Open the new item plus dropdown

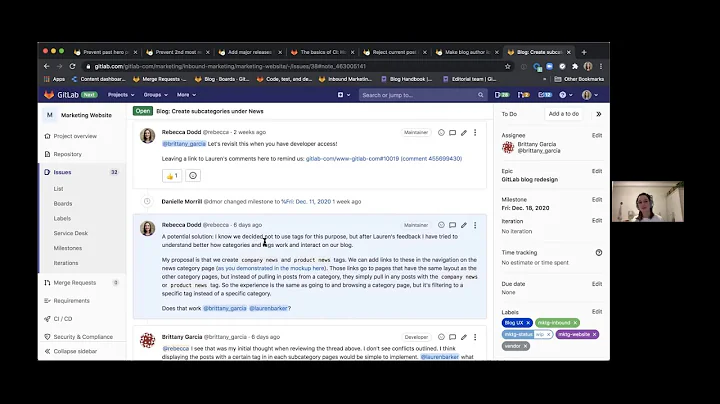click(343, 95)
